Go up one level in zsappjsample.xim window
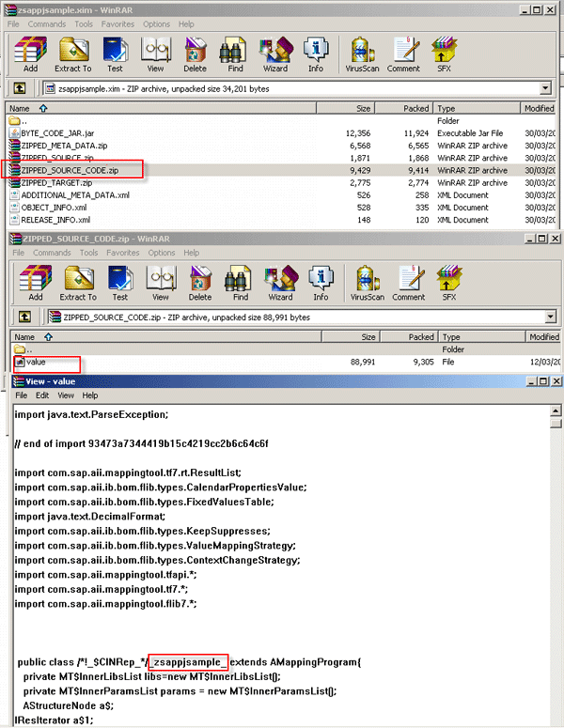Screen dimensions: 564x728 20,88
